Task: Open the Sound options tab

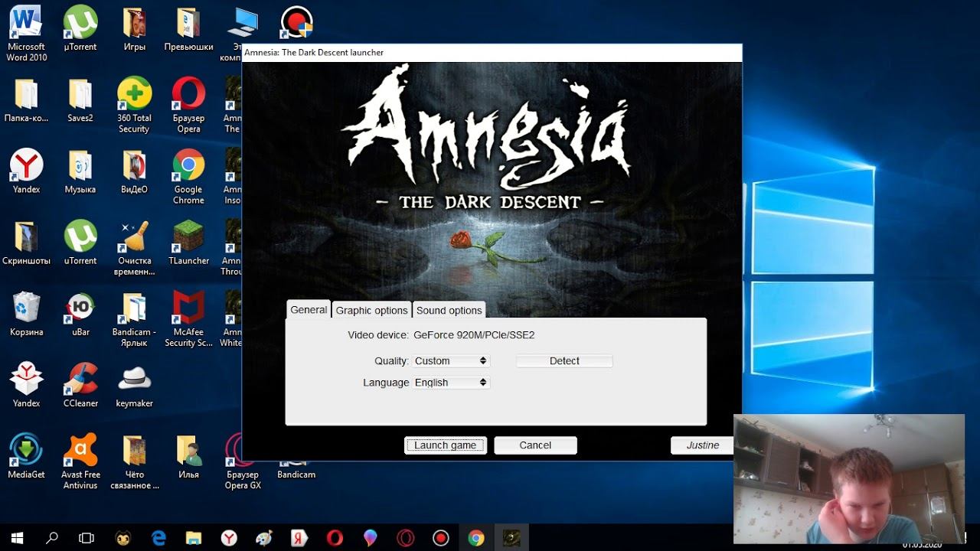Action: point(449,310)
